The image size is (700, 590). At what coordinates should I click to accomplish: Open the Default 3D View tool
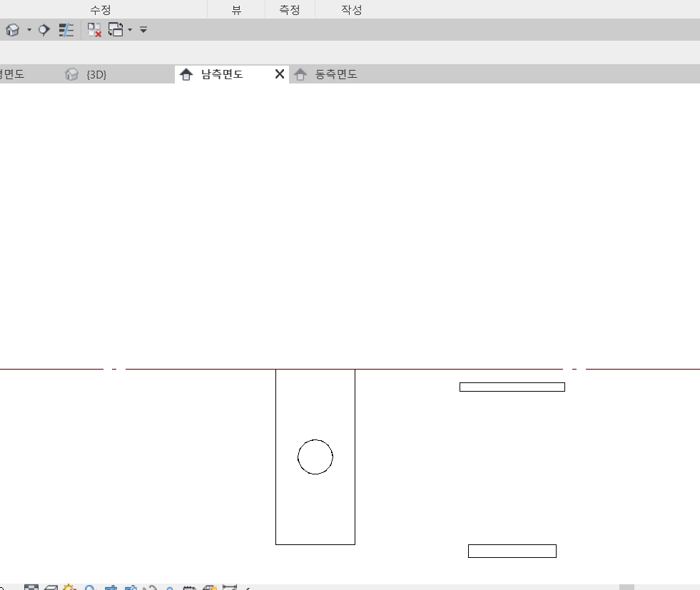(12, 30)
